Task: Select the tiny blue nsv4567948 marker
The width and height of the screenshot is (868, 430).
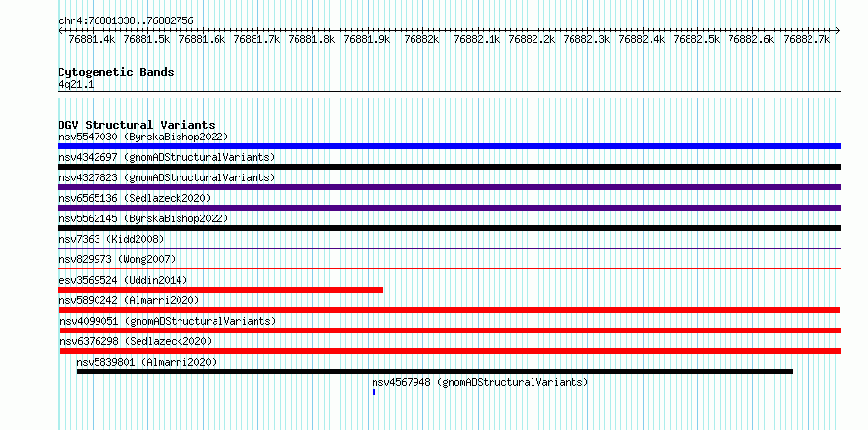Action: pyautogui.click(x=374, y=392)
